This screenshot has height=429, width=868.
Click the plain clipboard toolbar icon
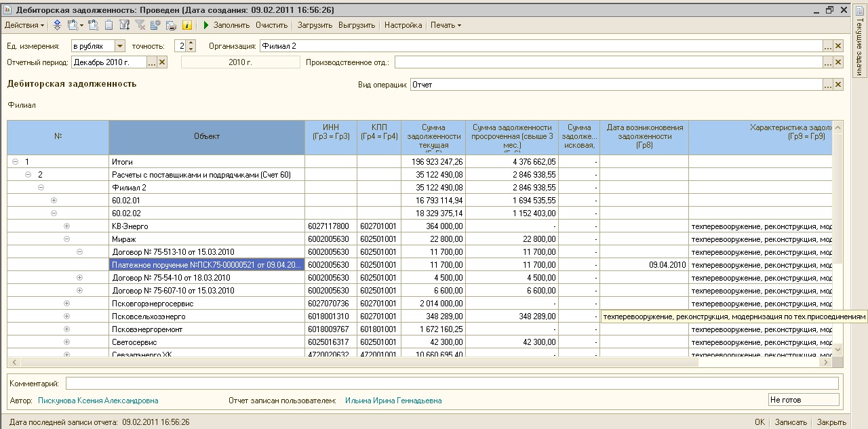coord(108,25)
